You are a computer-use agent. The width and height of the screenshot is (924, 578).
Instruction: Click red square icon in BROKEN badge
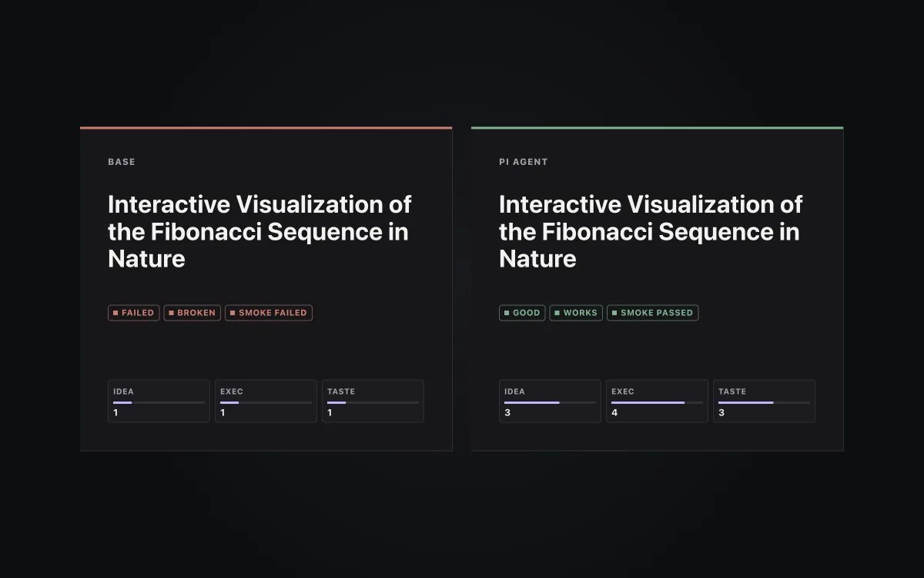pos(171,313)
